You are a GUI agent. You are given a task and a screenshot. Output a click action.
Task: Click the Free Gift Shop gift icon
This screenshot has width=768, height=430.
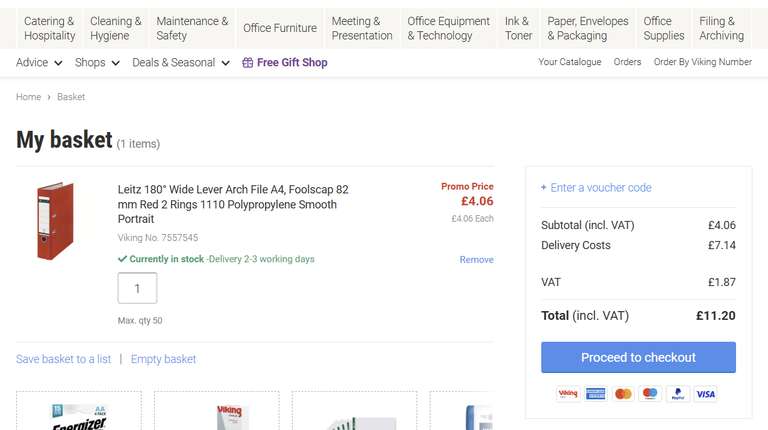[248, 63]
